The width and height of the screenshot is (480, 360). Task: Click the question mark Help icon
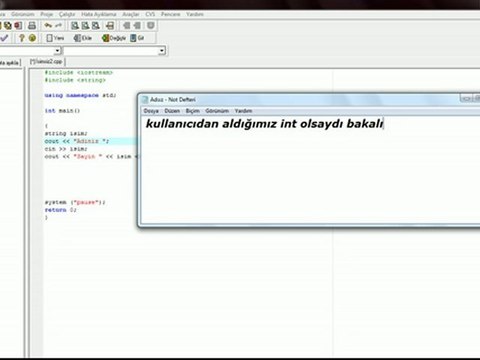22,38
